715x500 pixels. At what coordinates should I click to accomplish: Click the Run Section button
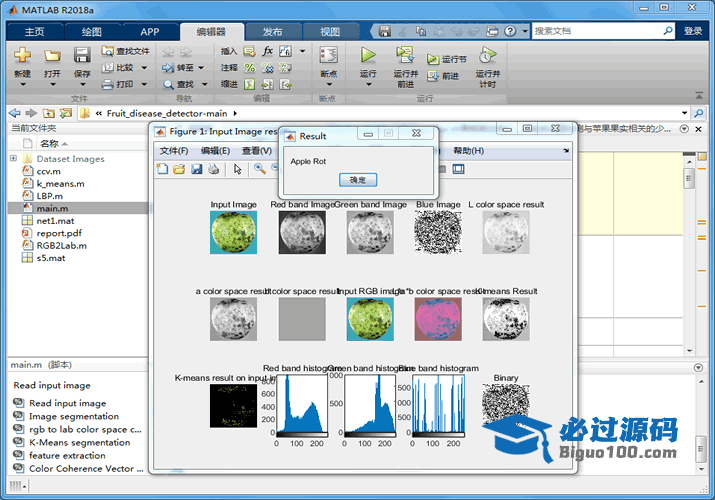pos(446,59)
